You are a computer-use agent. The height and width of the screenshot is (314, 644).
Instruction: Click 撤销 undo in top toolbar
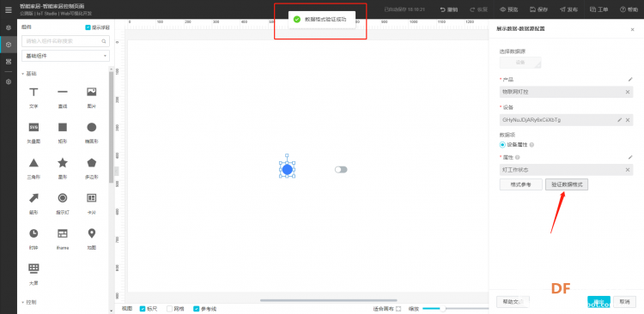pyautogui.click(x=448, y=9)
